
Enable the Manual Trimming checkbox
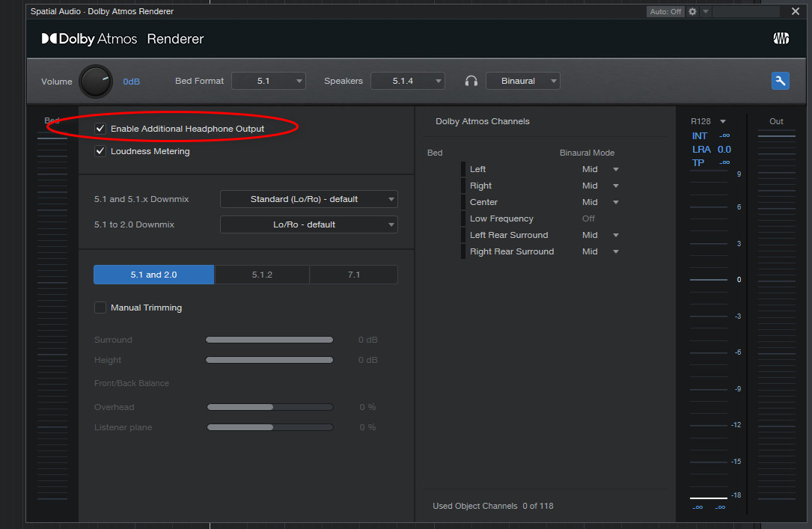coord(100,308)
